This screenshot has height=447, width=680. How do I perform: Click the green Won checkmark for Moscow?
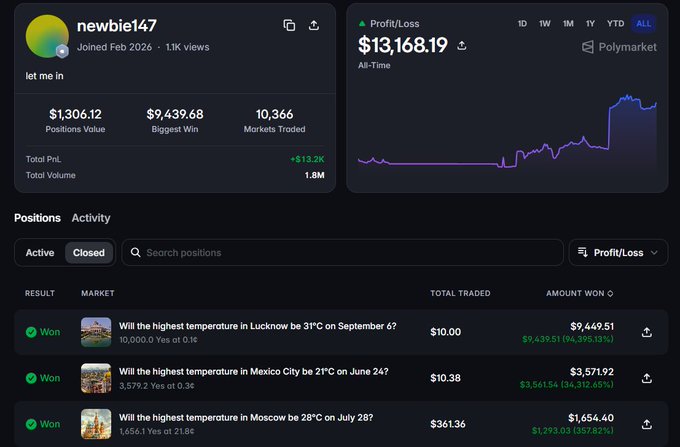coord(31,424)
